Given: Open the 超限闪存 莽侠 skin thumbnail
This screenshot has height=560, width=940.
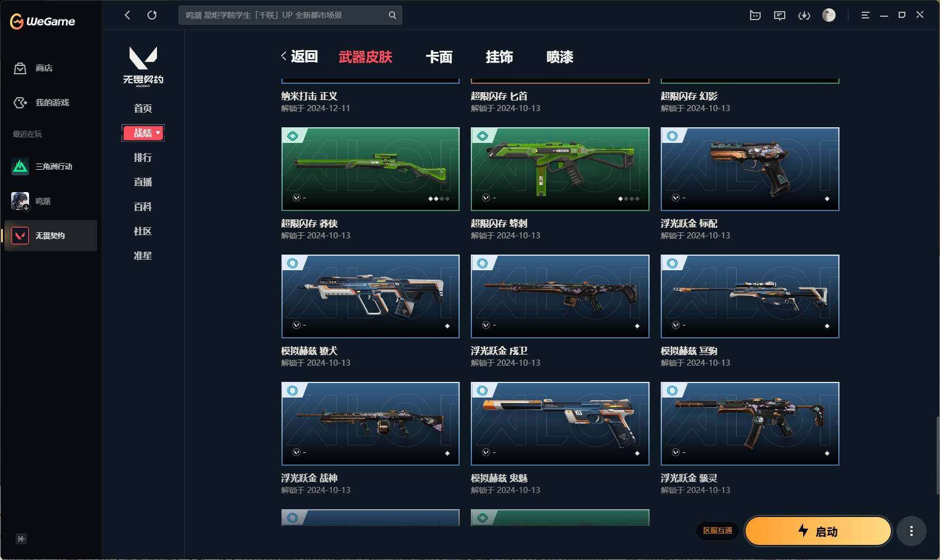Looking at the screenshot, I should 370,169.
